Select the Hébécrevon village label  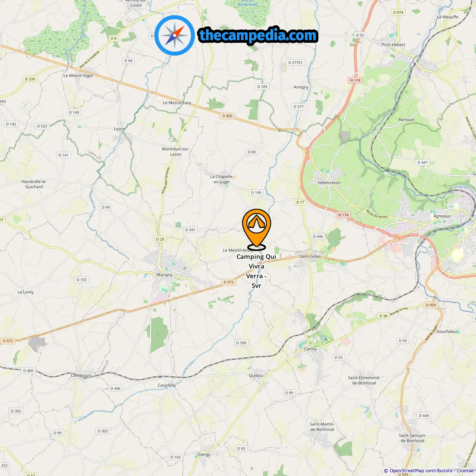click(x=329, y=183)
